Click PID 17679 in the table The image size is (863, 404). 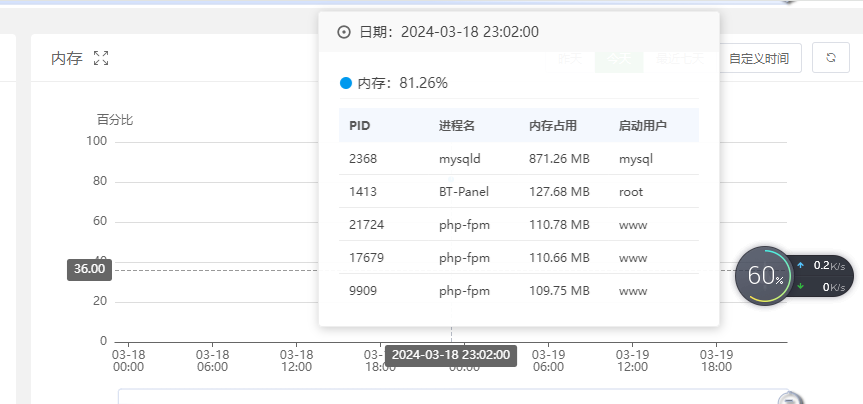366,258
